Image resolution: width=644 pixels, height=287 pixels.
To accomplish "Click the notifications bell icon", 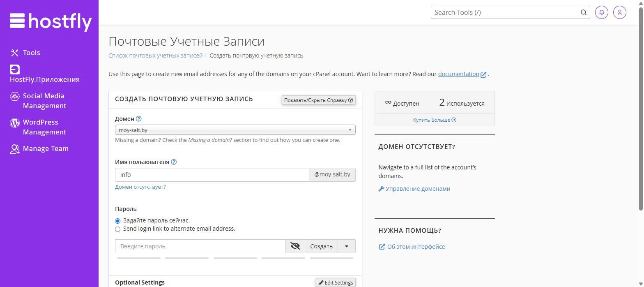I will [x=602, y=12].
